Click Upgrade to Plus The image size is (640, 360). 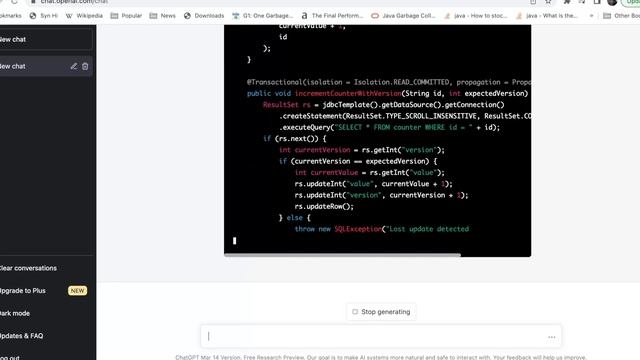pyautogui.click(x=22, y=291)
